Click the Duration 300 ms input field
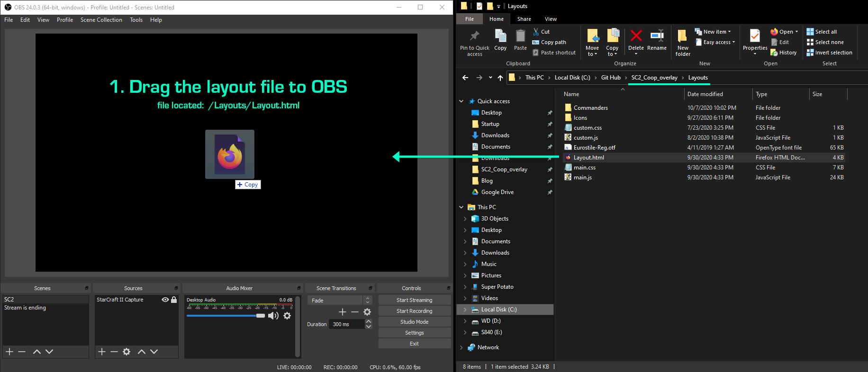The width and height of the screenshot is (868, 372). [x=347, y=324]
